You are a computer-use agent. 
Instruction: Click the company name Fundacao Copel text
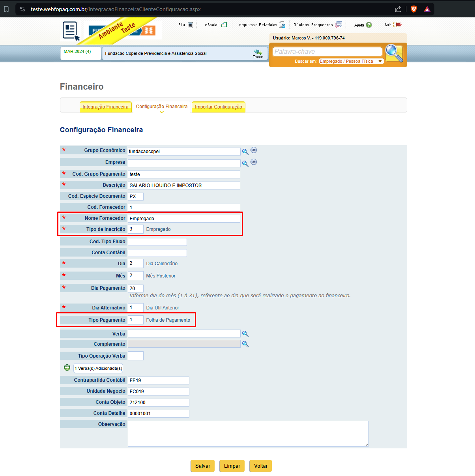[156, 53]
